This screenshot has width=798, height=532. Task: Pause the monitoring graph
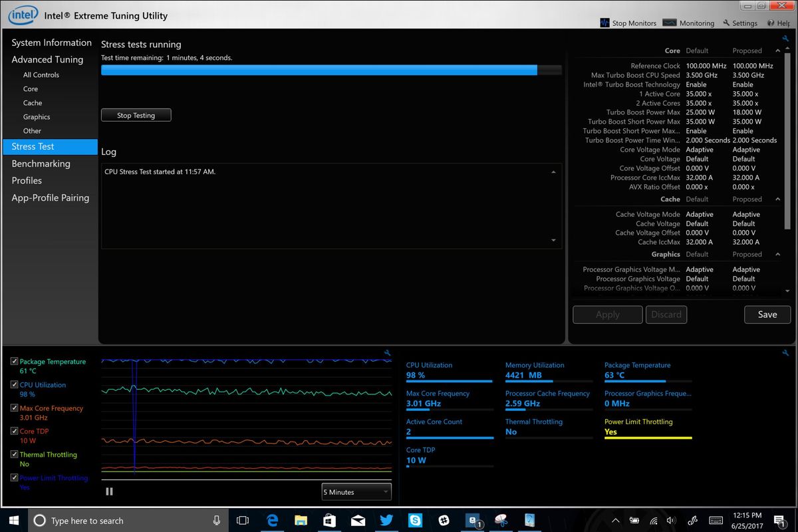(109, 491)
